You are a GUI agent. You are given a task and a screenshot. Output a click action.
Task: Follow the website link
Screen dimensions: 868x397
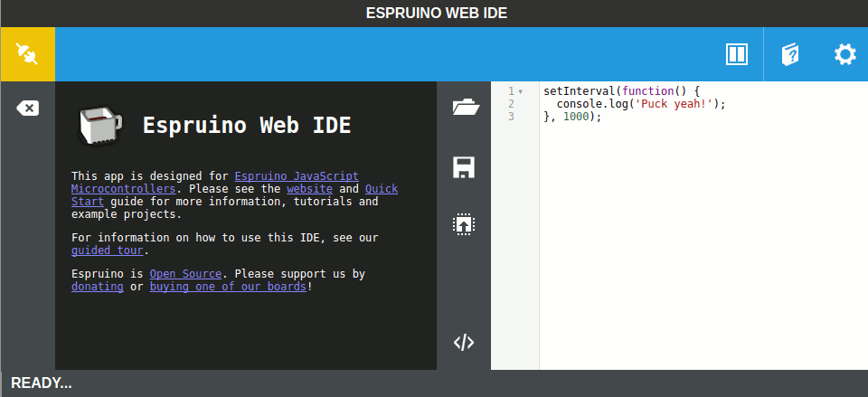coord(309,189)
